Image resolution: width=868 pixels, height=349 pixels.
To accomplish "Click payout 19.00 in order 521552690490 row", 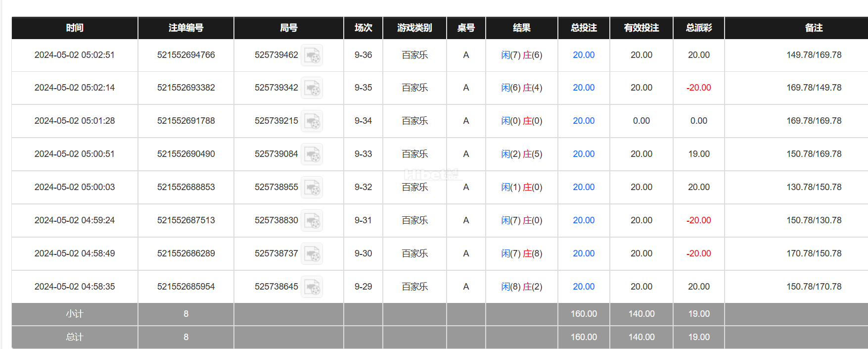I will point(699,154).
